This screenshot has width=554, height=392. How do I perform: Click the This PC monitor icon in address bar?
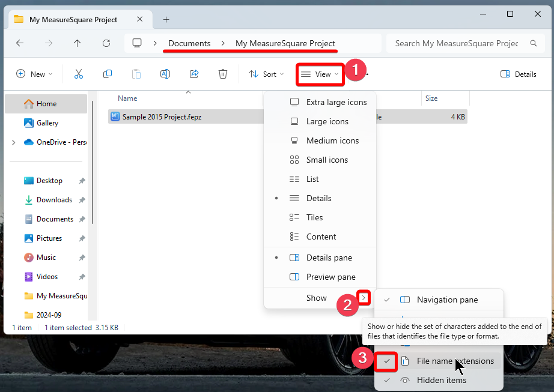point(137,43)
